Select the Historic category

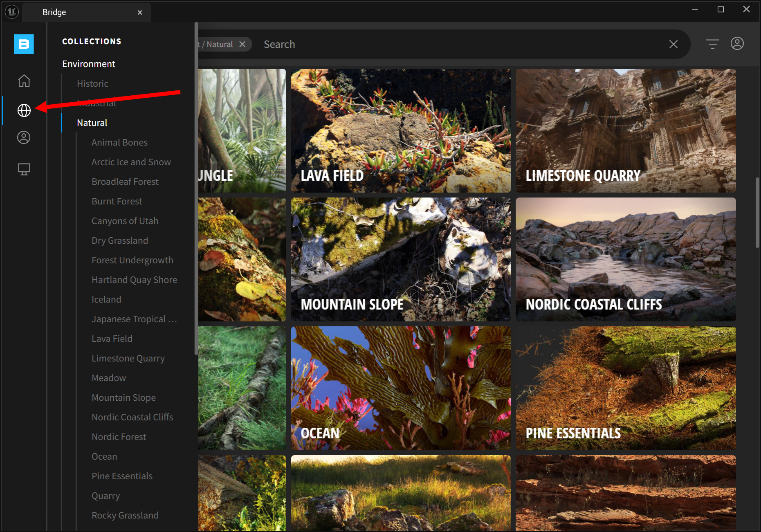[93, 83]
